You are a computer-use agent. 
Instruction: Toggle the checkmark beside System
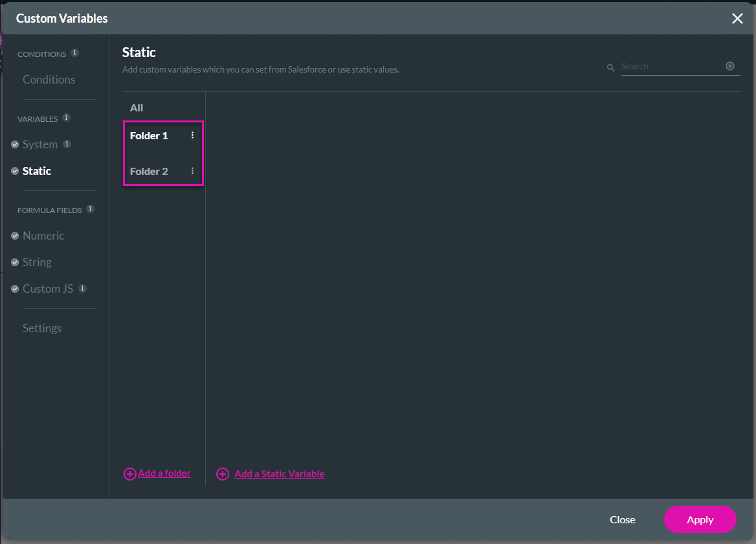coord(14,144)
